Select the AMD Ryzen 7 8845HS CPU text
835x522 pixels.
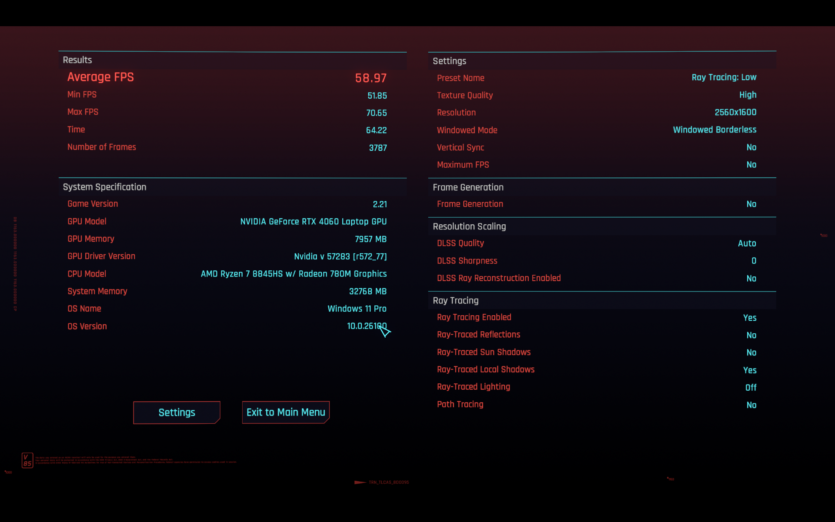pos(293,274)
